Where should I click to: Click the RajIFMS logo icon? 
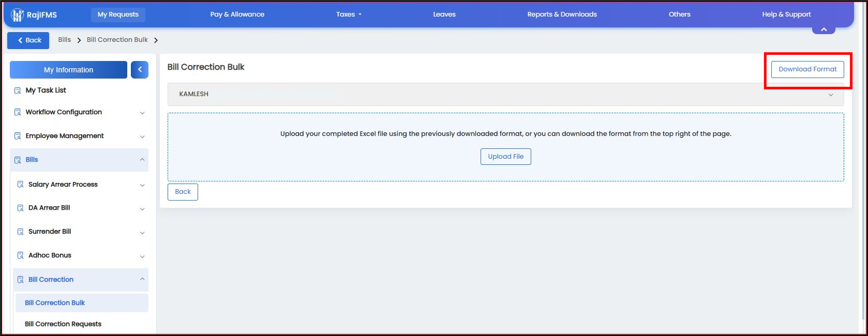17,15
